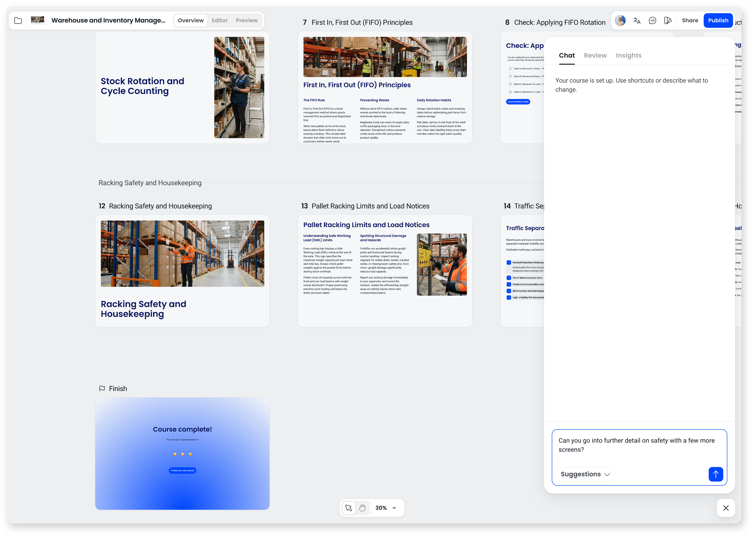Toggle the Positive Communication checkbox on slide 14
Image resolution: width=756 pixels, height=538 pixels.
point(509,284)
